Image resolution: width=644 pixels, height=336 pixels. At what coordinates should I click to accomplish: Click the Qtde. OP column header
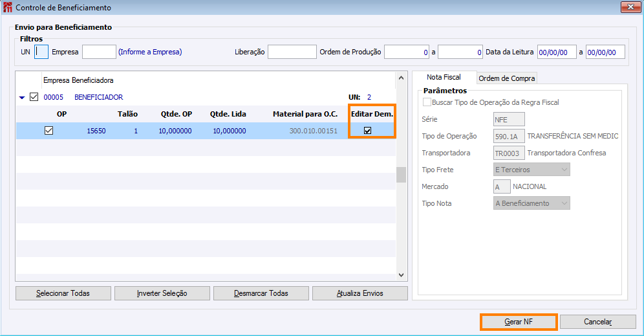pos(177,114)
